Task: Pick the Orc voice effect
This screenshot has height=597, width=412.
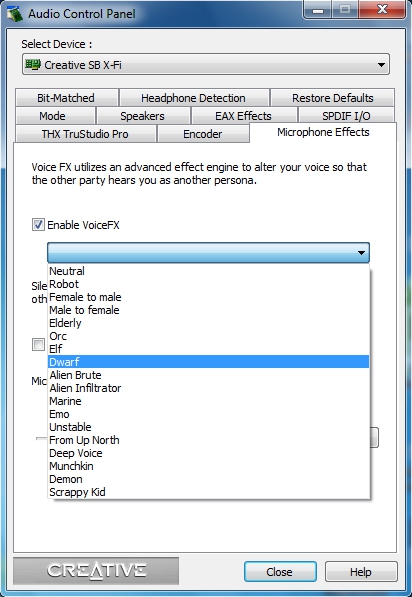Action: pyautogui.click(x=209, y=336)
